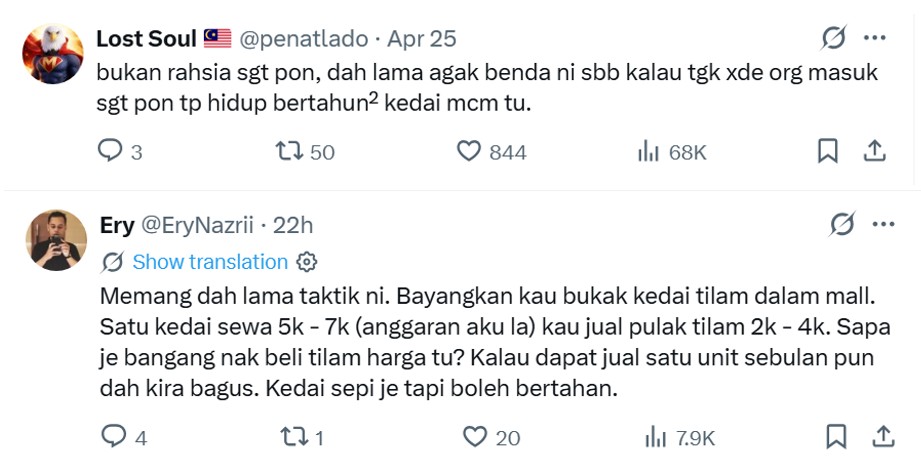Click Show translation link
Viewport: 921px width, 463px height.
pos(209,262)
